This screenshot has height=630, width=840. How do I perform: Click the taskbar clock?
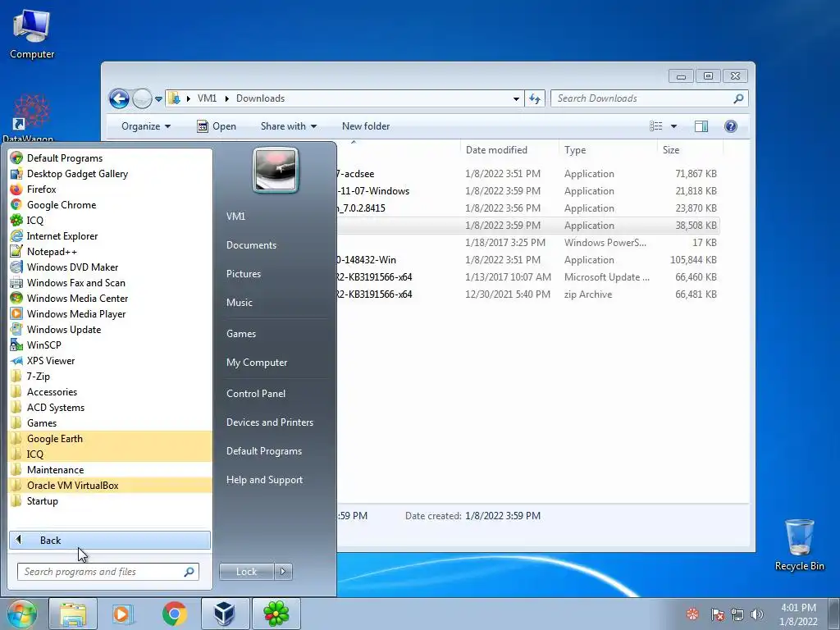click(x=798, y=614)
